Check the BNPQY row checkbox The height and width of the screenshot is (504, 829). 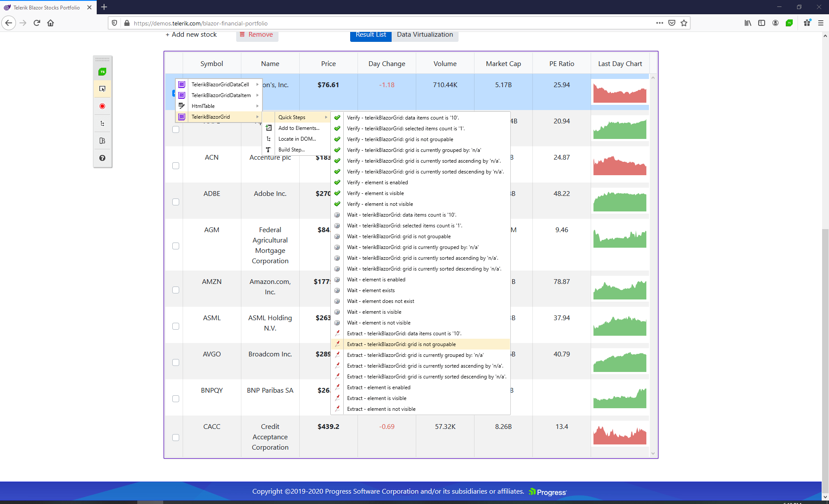click(176, 399)
